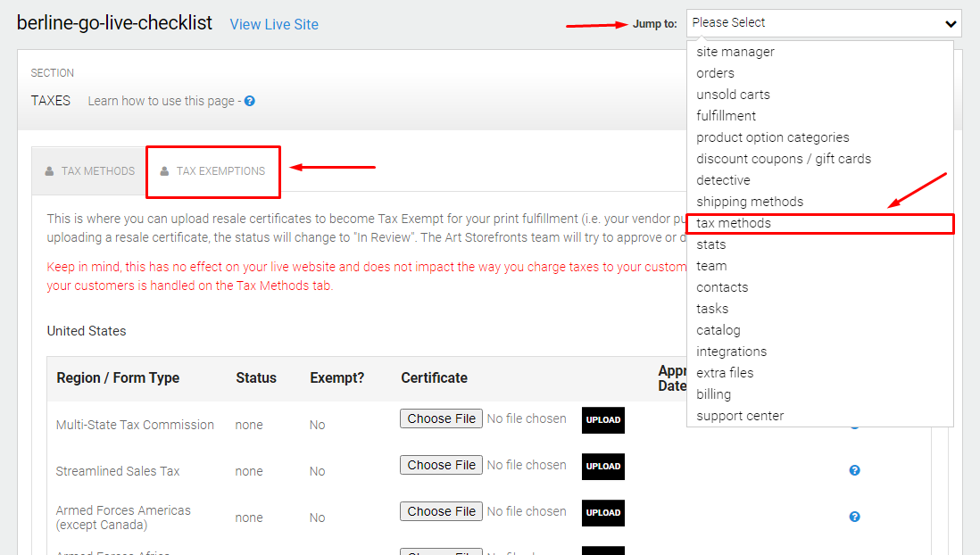Open help for the Armed Forces Americas row
This screenshot has width=980, height=555.
tap(854, 517)
